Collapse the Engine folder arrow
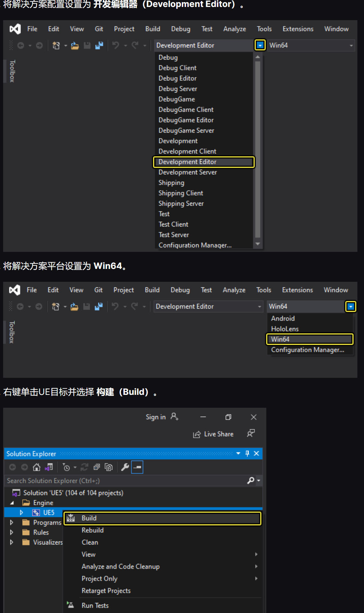364x613 pixels. pos(12,503)
